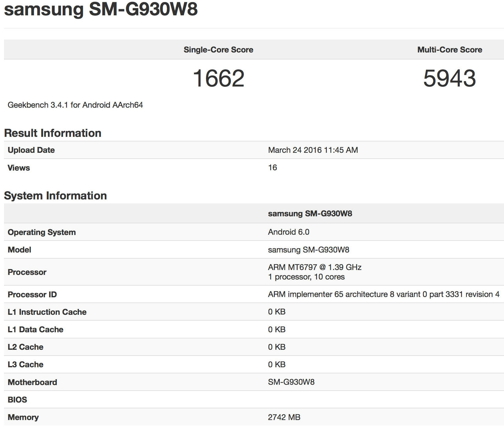The image size is (504, 428).
Task: Select the multi-core score value 5943
Action: click(450, 78)
